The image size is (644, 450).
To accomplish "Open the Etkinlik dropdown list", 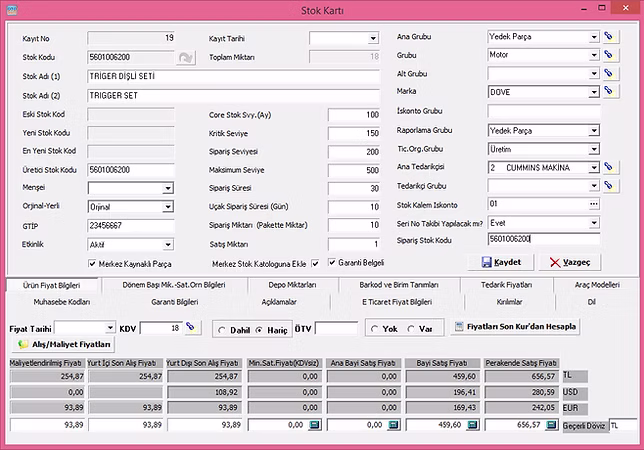I will pyautogui.click(x=166, y=244).
